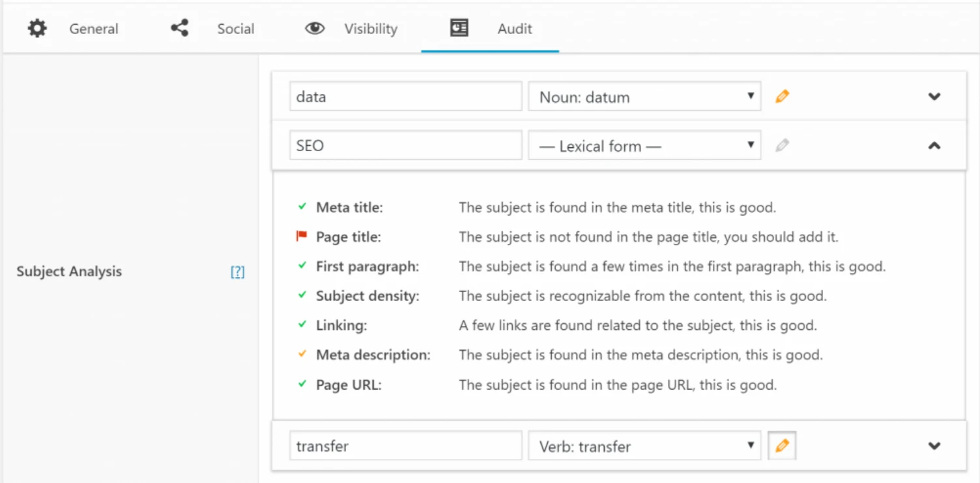
Task: Click the red flag next to Page title
Action: [301, 237]
